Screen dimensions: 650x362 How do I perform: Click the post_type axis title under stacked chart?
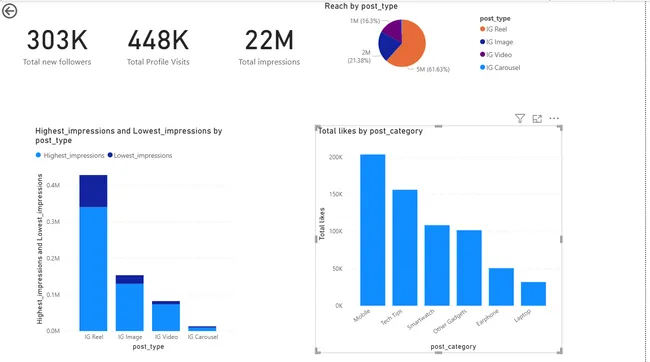(x=148, y=346)
